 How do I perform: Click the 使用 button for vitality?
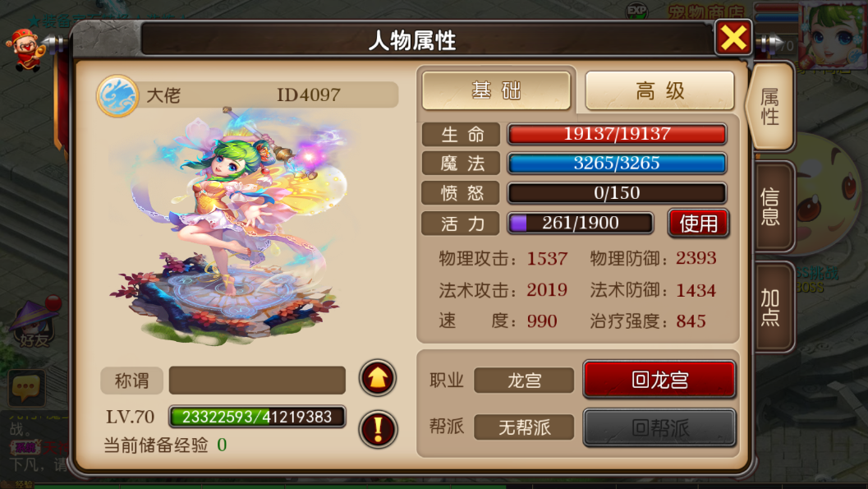pyautogui.click(x=698, y=224)
